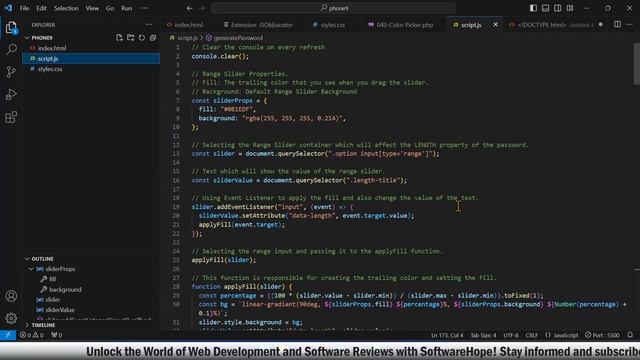Open the Customize Layout icon
640x360 pixels.
pos(570,8)
